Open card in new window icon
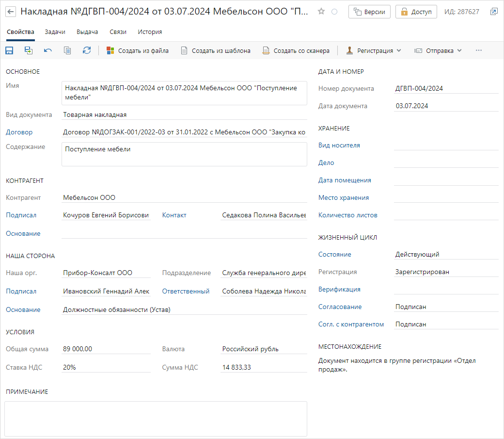 (x=493, y=12)
